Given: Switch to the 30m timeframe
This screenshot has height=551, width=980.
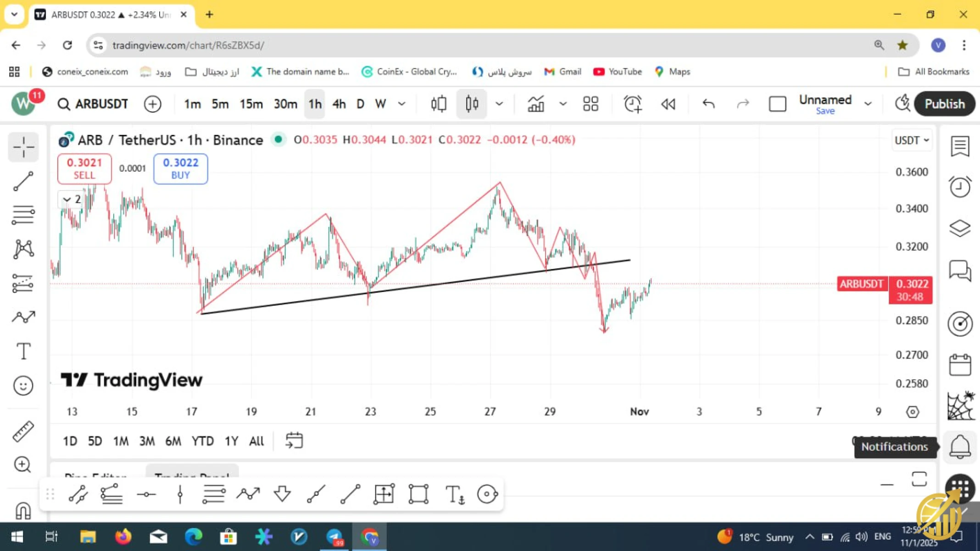Looking at the screenshot, I should click(x=285, y=104).
